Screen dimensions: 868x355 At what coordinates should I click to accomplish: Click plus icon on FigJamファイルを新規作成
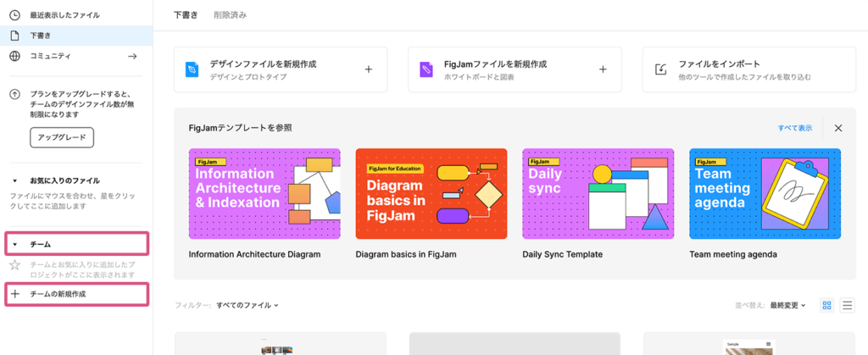click(x=603, y=69)
